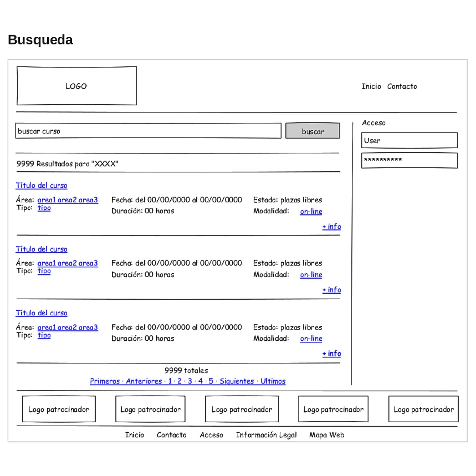Open the first 'Título del curso' link
This screenshot has height=476, width=476.
(x=41, y=185)
